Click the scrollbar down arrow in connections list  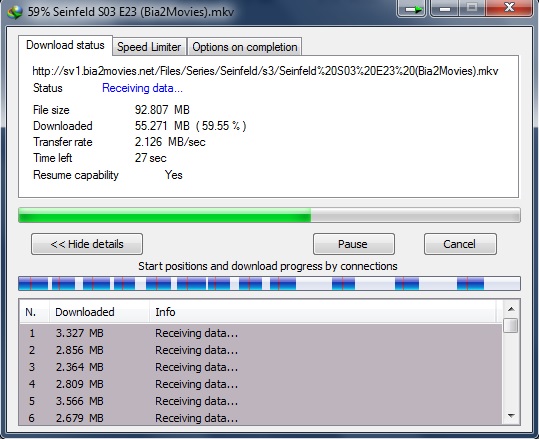point(511,416)
